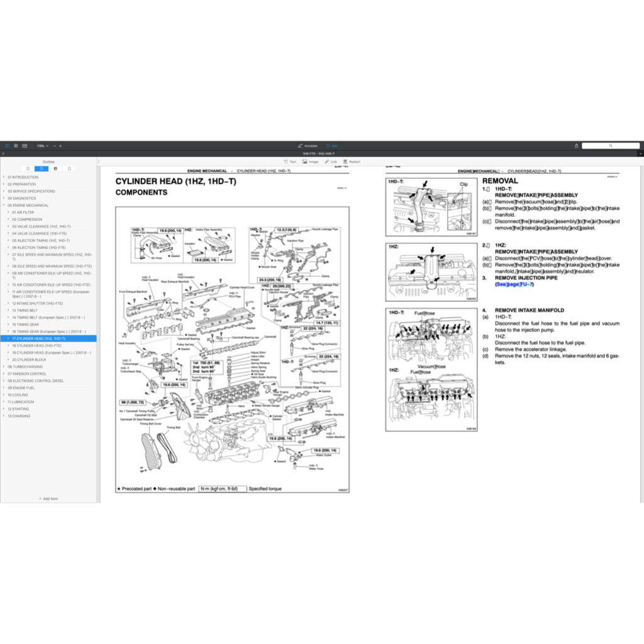Screen dimensions: 644x644
Task: Open 13 TIMING BELT outline entry
Action: [25, 310]
